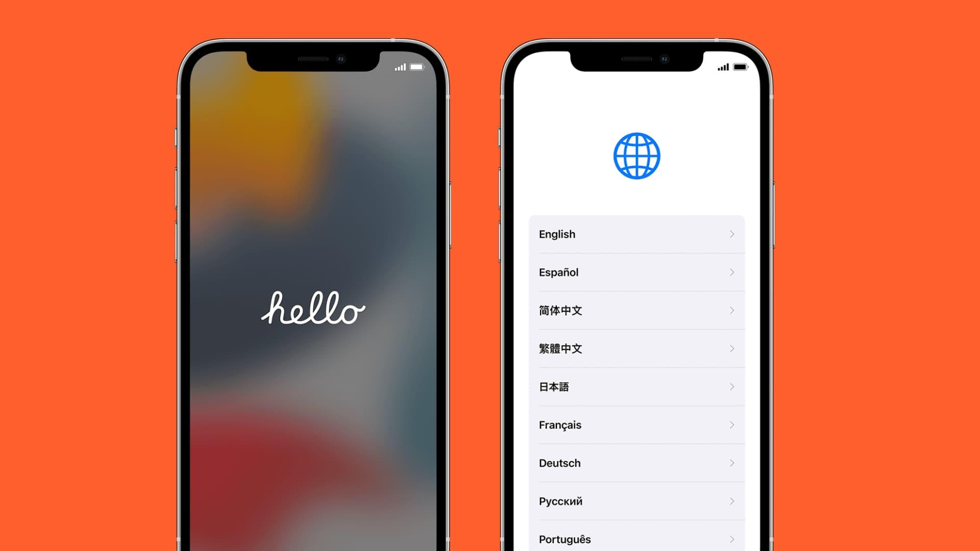Expand the 简体中文 language option

tap(636, 310)
